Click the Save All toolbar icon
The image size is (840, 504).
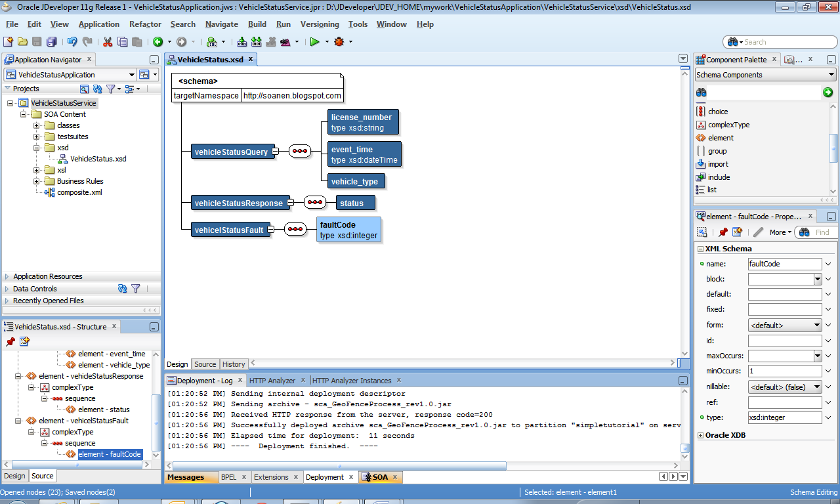click(x=51, y=41)
